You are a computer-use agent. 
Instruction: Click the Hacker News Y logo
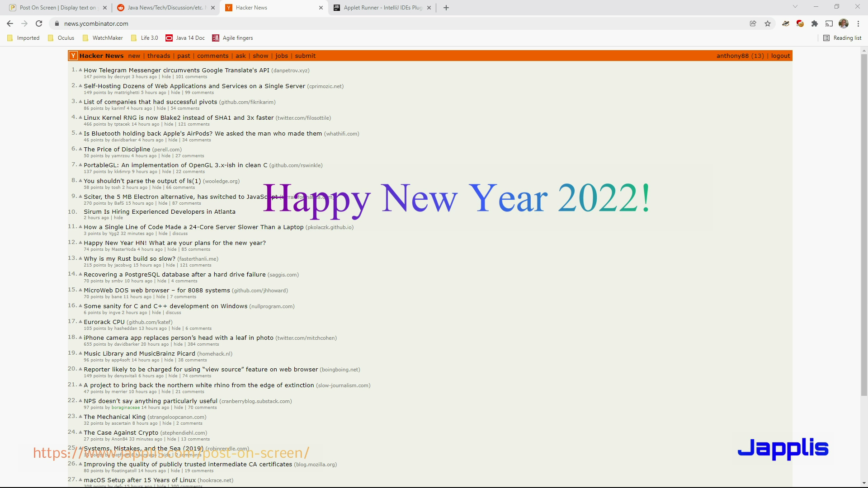pyautogui.click(x=73, y=56)
